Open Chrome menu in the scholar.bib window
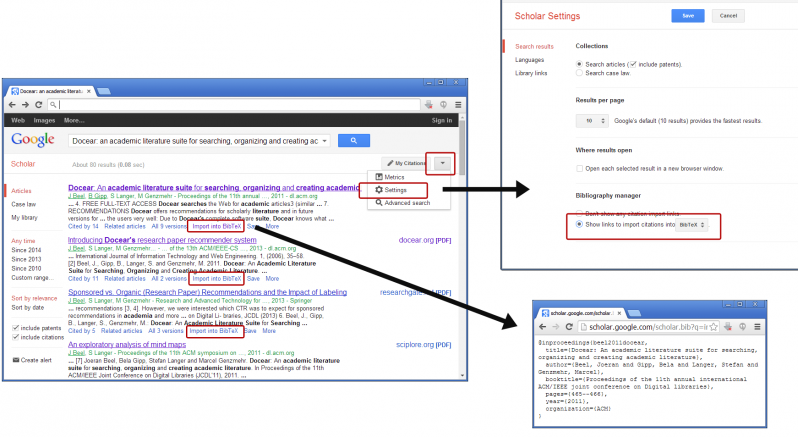This screenshot has width=798, height=437. click(757, 327)
